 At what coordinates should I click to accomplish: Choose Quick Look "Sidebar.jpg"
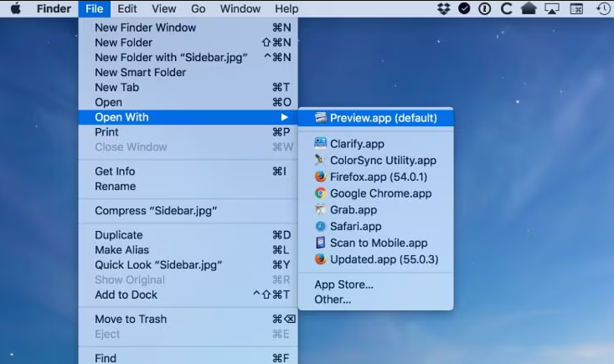pyautogui.click(x=188, y=264)
